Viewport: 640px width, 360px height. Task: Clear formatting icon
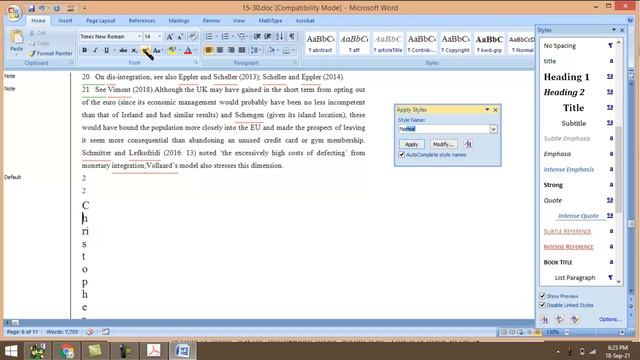pyautogui.click(x=193, y=37)
